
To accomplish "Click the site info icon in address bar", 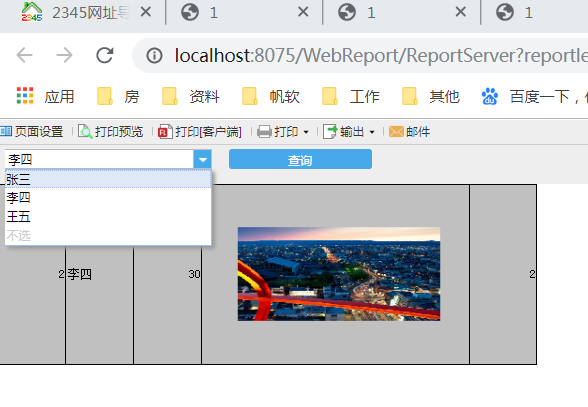I will click(154, 56).
